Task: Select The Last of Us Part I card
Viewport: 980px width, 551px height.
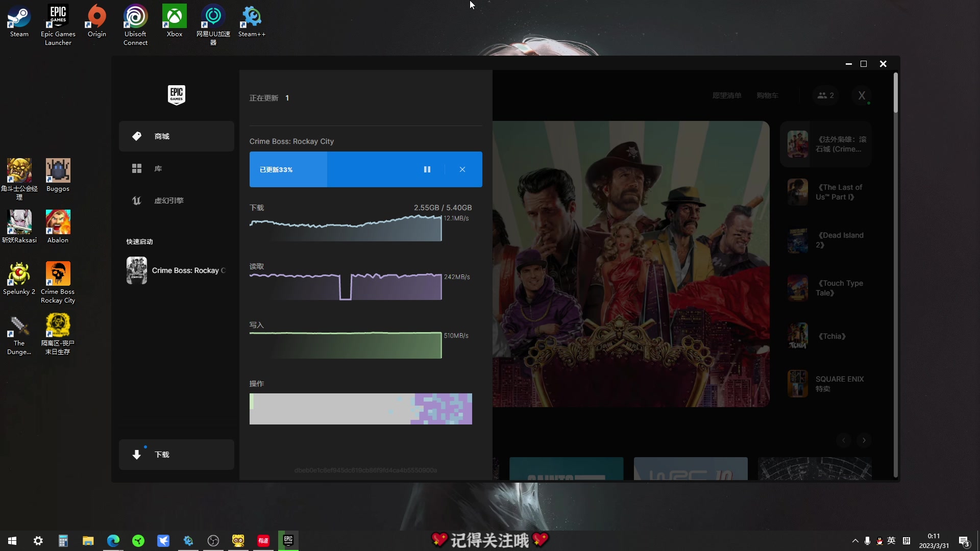Action: coord(826,192)
